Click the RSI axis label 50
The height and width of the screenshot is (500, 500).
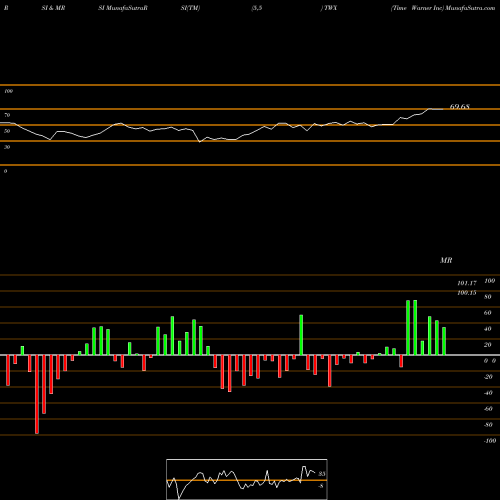tap(7, 131)
